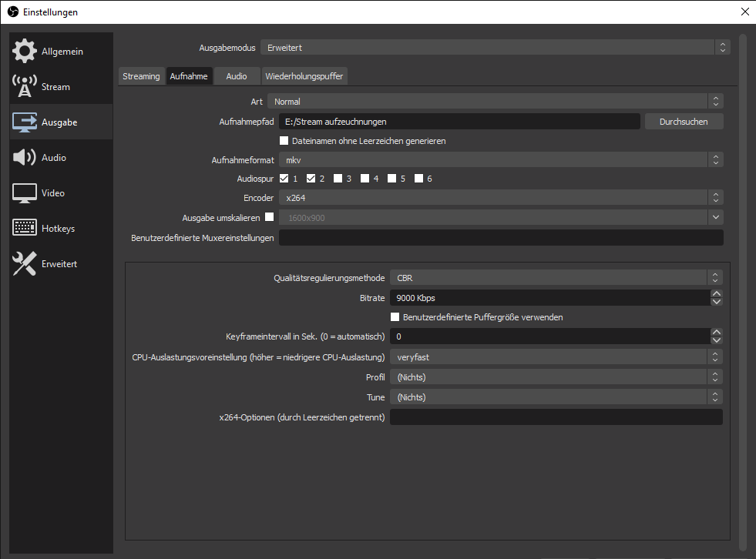Enable Benutzerdefinierte Puffergröße verwenden
The image size is (756, 559).
pos(395,317)
